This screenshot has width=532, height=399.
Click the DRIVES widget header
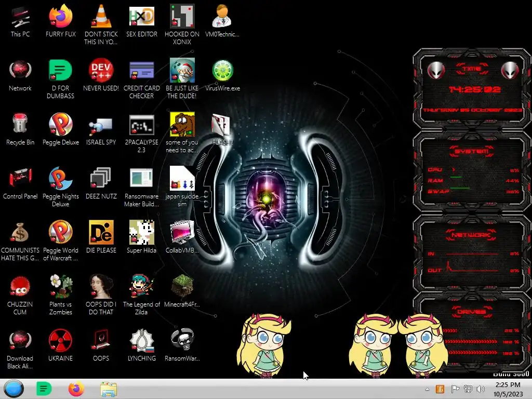[472, 312]
